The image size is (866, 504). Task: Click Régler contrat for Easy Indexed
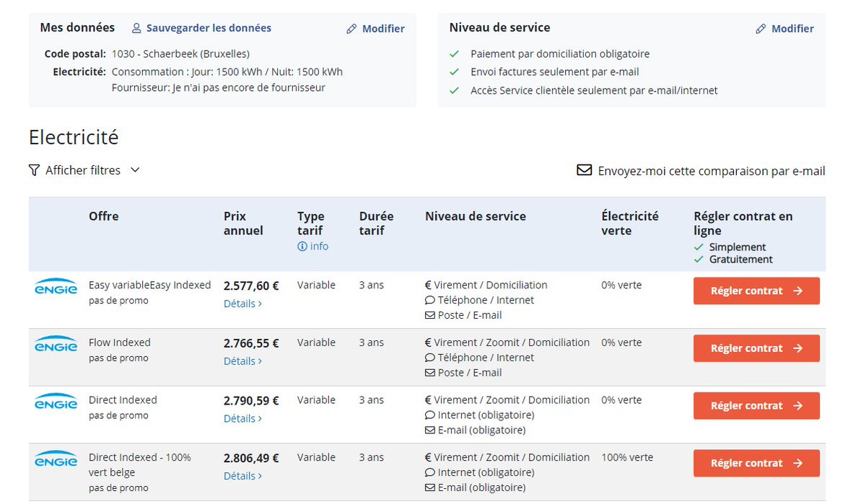(756, 291)
